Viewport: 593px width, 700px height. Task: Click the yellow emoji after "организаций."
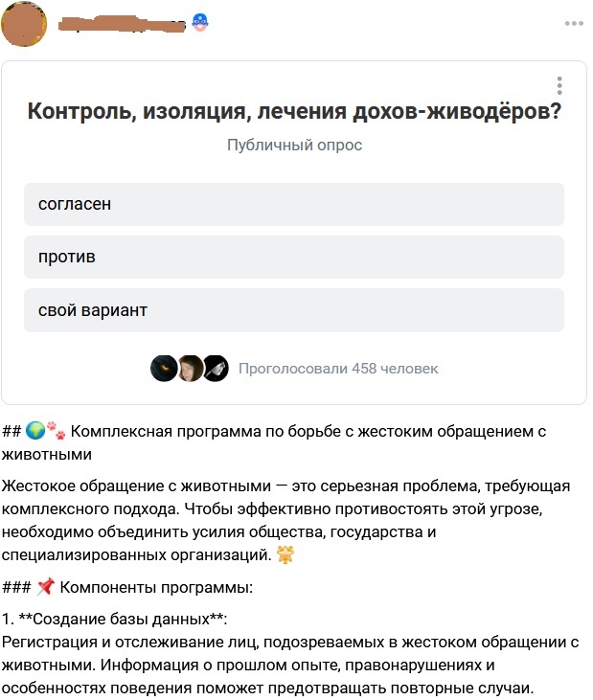tap(285, 553)
